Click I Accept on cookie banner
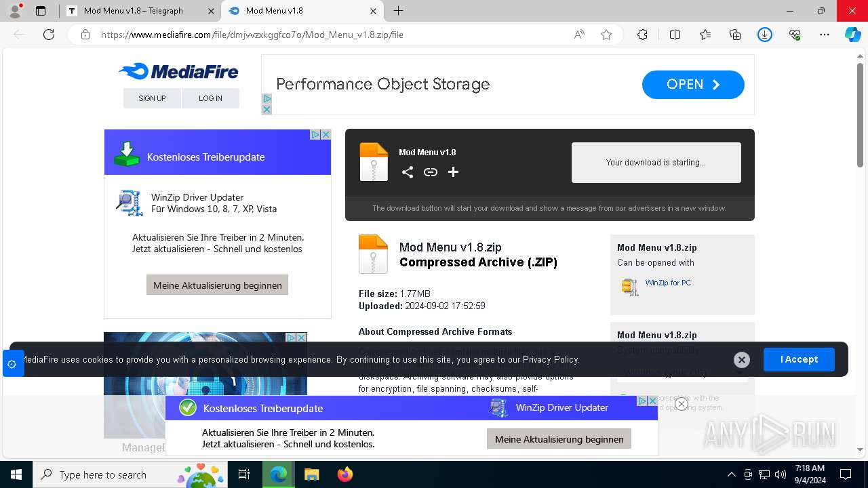 (799, 359)
